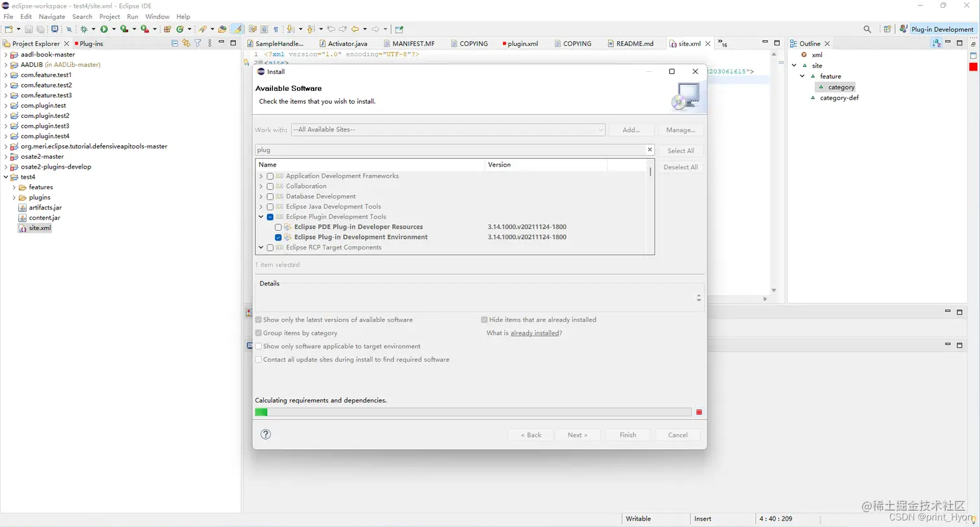Click Sort alphabetically icon in Outline
980x527 pixels.
pyautogui.click(x=936, y=43)
